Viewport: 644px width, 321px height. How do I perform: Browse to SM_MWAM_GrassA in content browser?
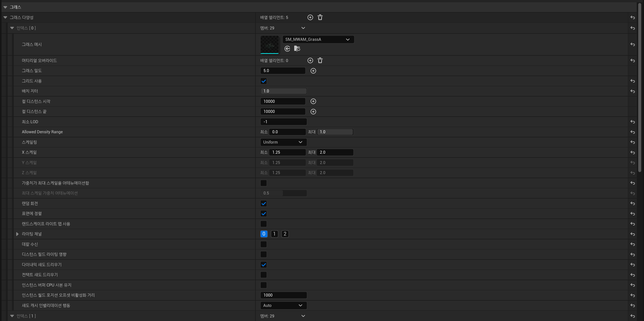click(x=297, y=49)
